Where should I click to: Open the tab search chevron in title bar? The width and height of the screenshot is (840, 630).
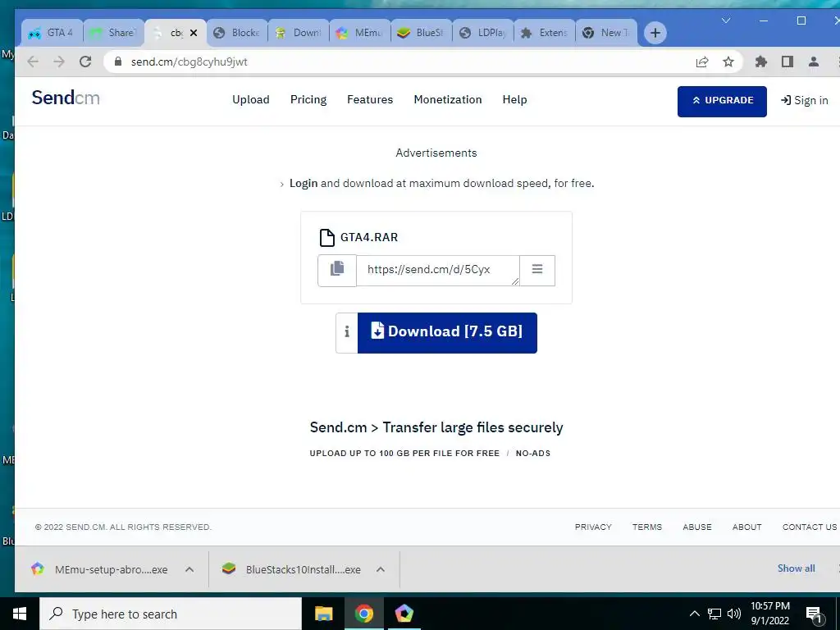726,21
